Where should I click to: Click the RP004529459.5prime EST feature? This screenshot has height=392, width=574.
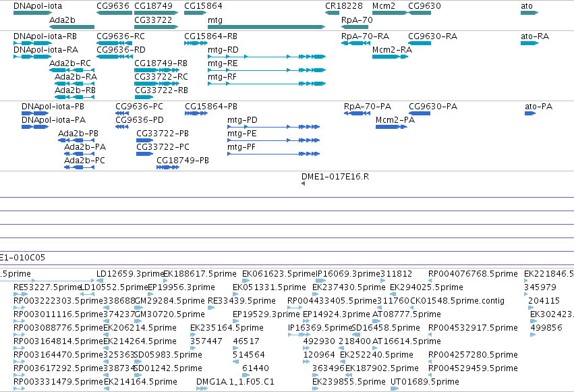pyautogui.click(x=431, y=375)
